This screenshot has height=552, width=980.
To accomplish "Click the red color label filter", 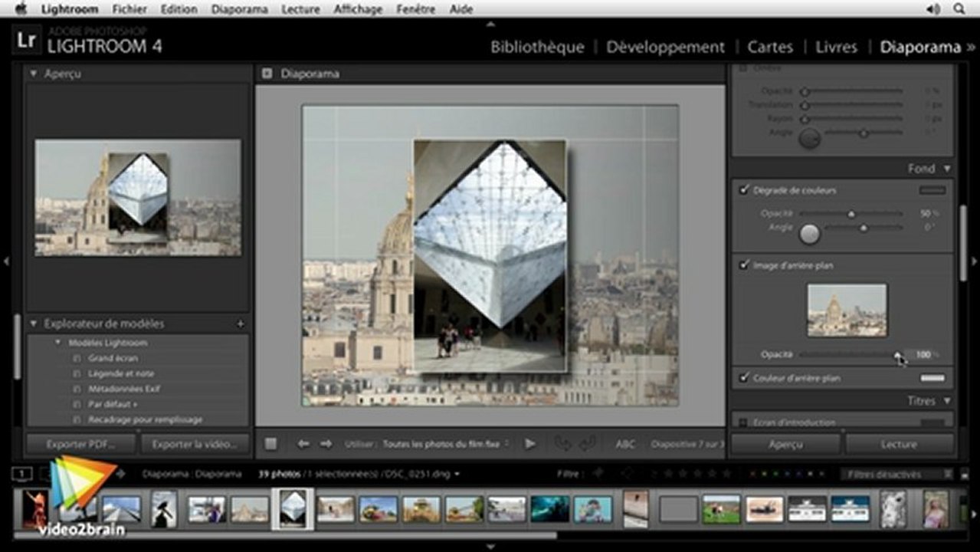I will [752, 474].
